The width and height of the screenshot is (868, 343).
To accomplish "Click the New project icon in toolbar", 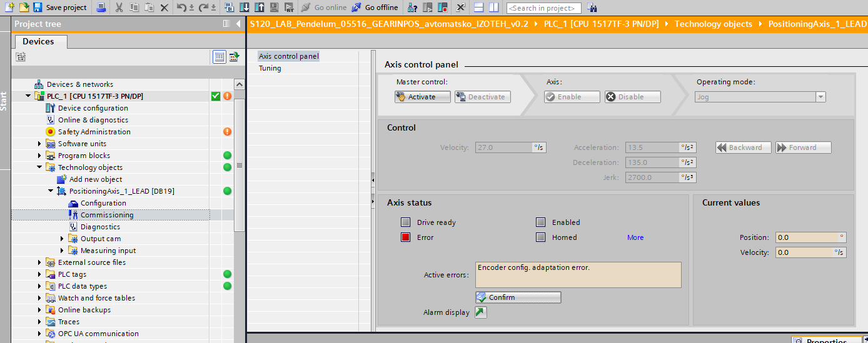I will pos(9,7).
